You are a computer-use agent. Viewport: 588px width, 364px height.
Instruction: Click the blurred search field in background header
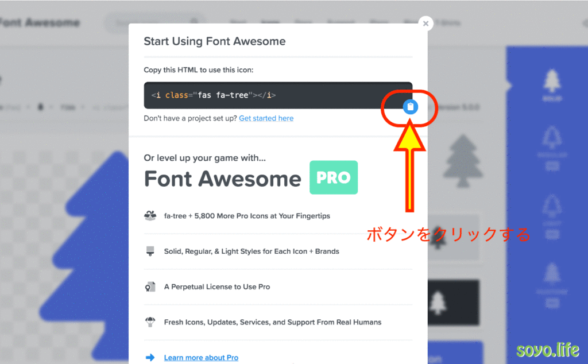[x=156, y=23]
